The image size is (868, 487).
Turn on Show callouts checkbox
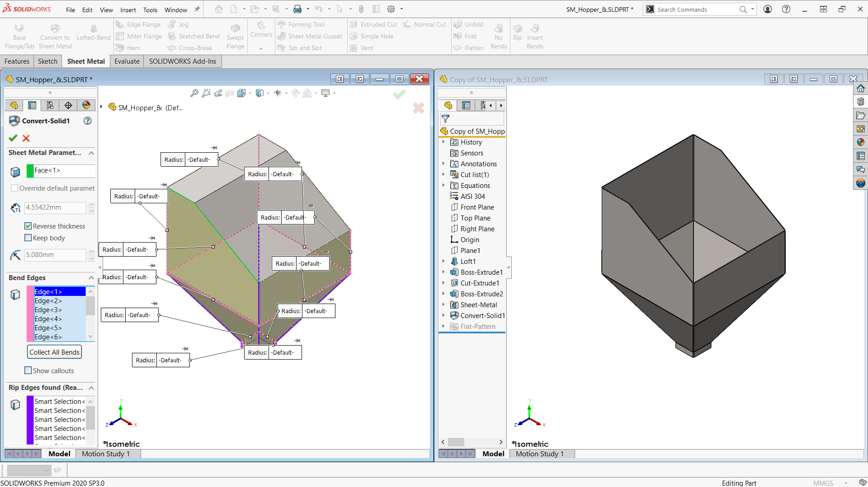[x=28, y=370]
